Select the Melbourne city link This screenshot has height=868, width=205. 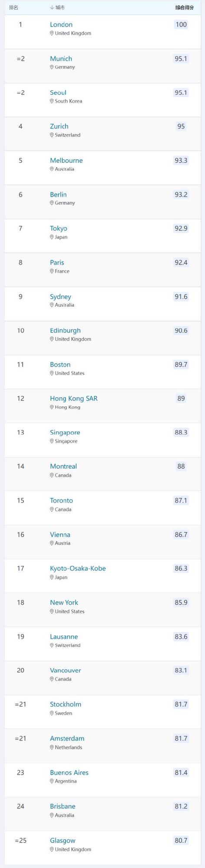point(66,161)
